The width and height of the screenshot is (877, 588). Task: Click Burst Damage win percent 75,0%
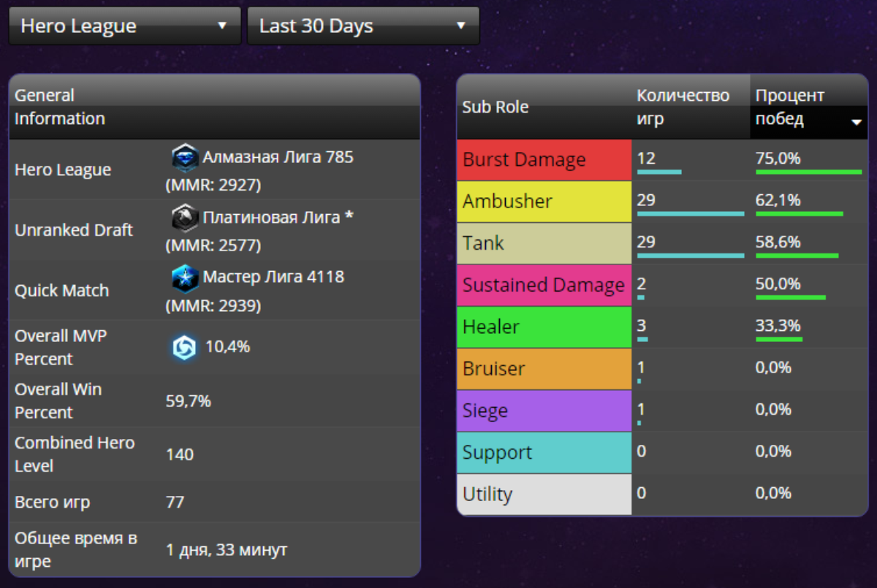click(x=778, y=159)
